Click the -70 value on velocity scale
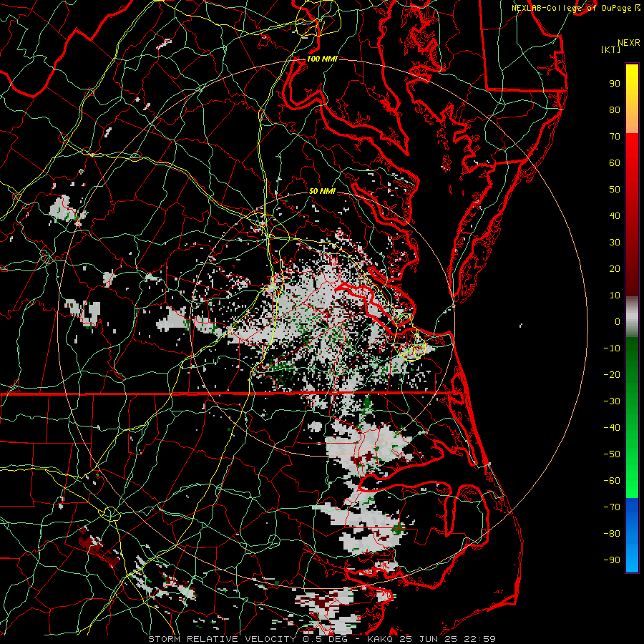The image size is (644, 644). [x=612, y=507]
